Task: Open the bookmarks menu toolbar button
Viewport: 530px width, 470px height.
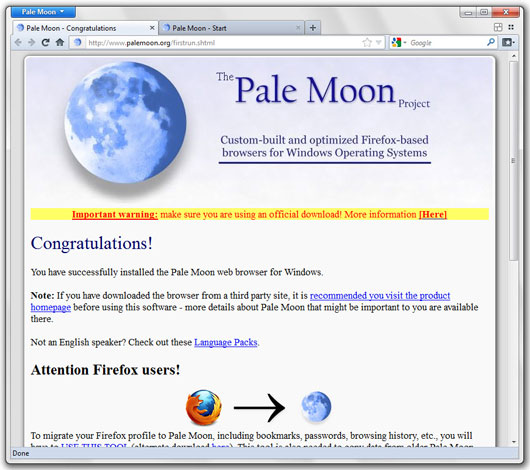Action: [508, 43]
